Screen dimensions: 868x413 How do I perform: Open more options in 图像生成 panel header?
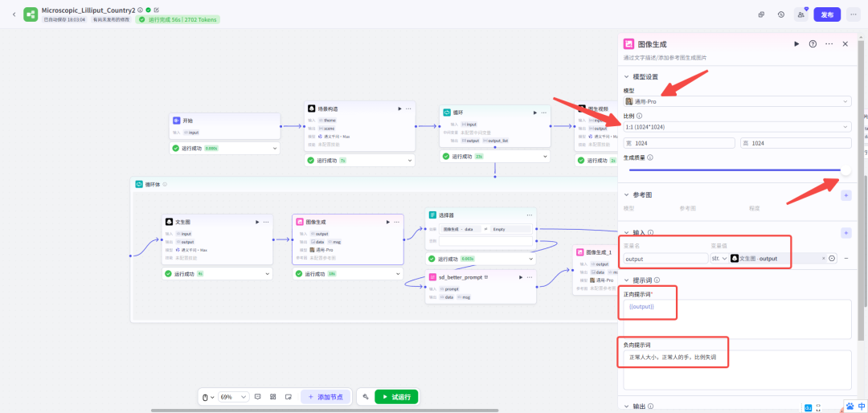[829, 43]
